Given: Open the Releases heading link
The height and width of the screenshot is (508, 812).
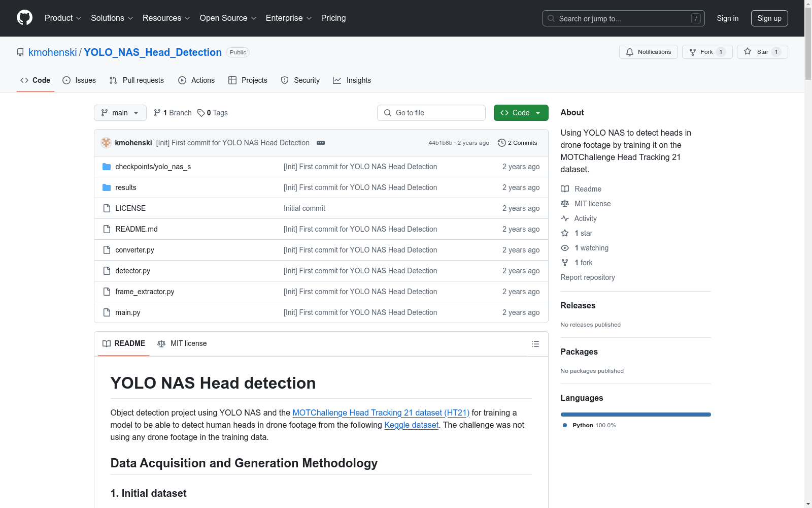Looking at the screenshot, I should pyautogui.click(x=578, y=305).
